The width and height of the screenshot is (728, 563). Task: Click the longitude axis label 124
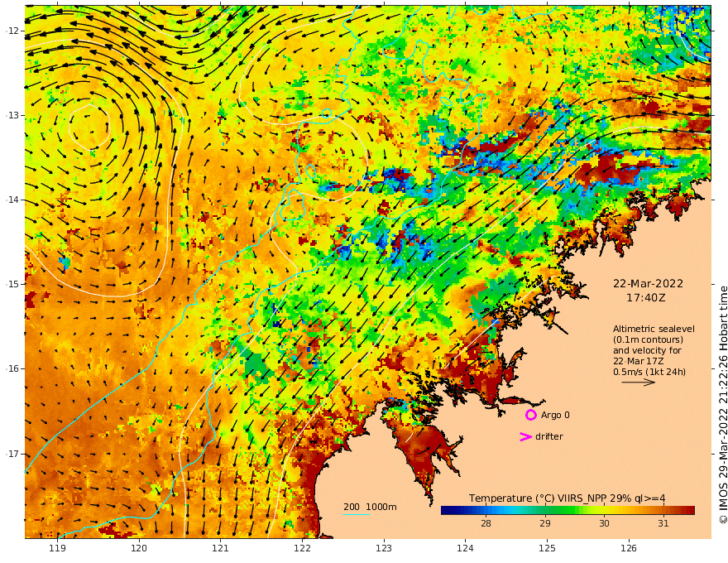pos(465,549)
